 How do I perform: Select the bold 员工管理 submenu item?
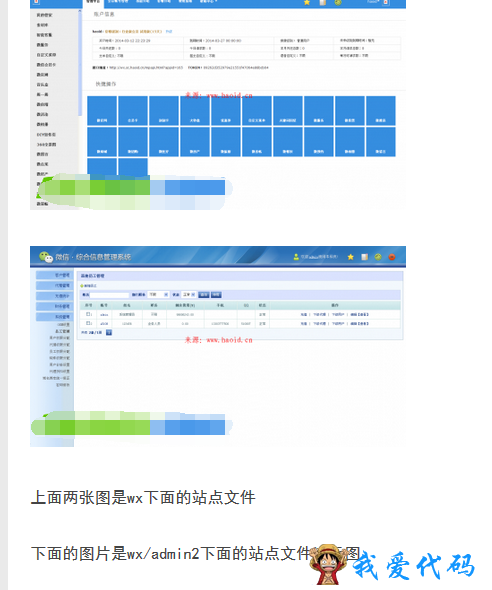coord(62,331)
